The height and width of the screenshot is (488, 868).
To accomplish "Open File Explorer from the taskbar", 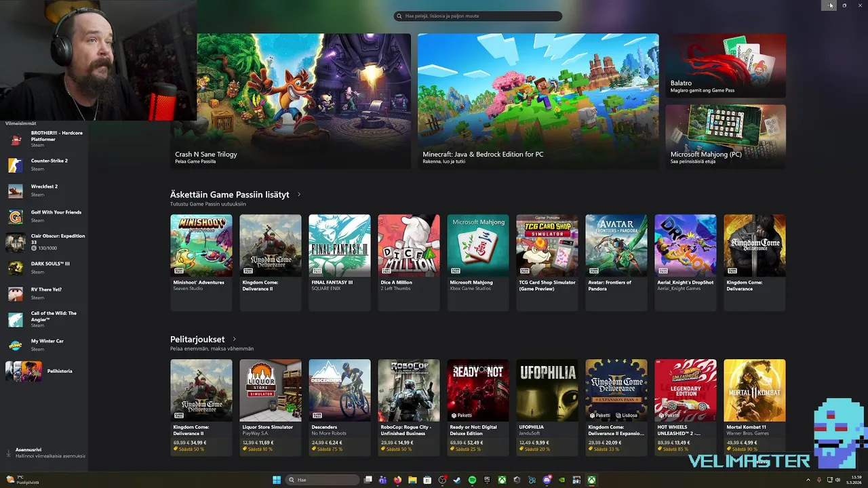I will [x=412, y=480].
